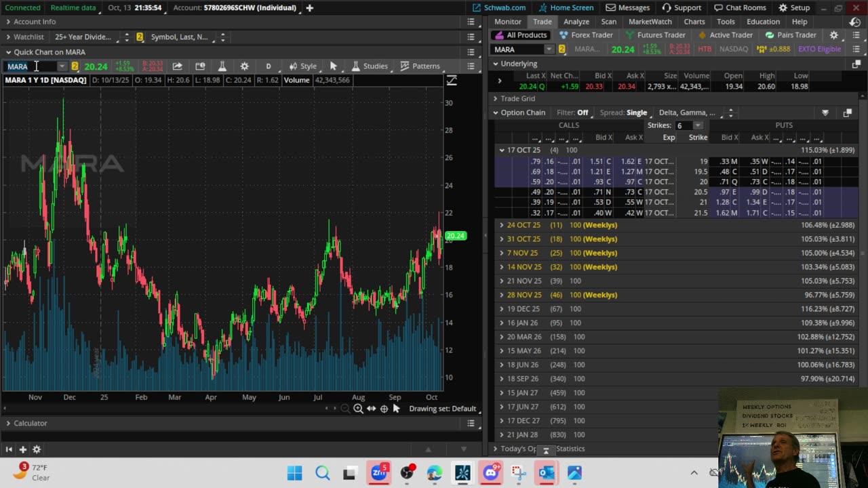
Task: Open the Schwab.com link
Action: click(x=499, y=7)
